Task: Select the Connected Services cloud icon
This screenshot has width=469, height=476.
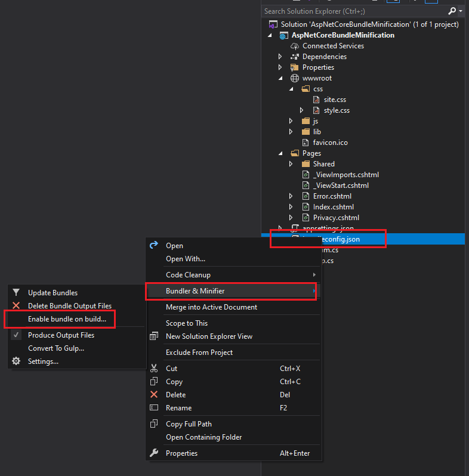Action: coord(295,46)
